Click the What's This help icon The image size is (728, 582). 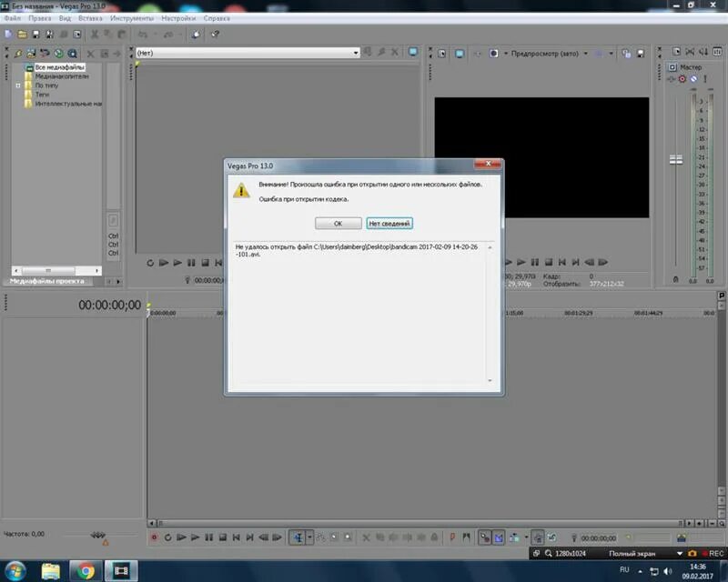pos(215,35)
